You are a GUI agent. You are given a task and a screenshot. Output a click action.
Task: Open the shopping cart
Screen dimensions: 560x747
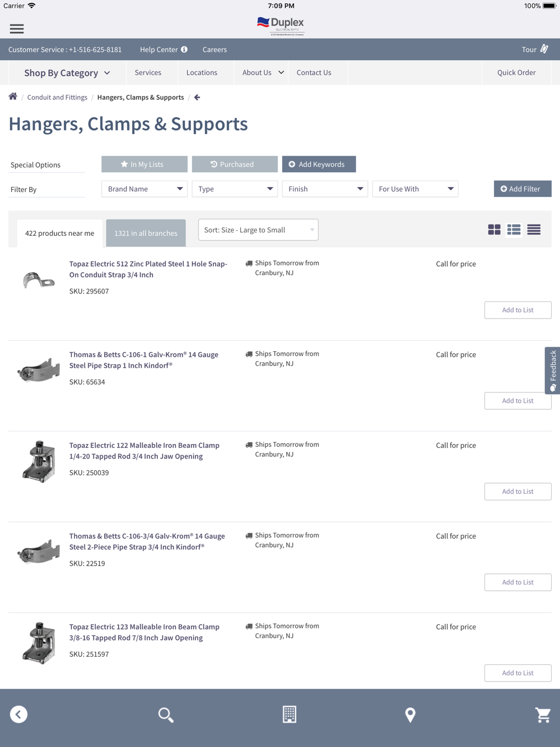(x=543, y=715)
